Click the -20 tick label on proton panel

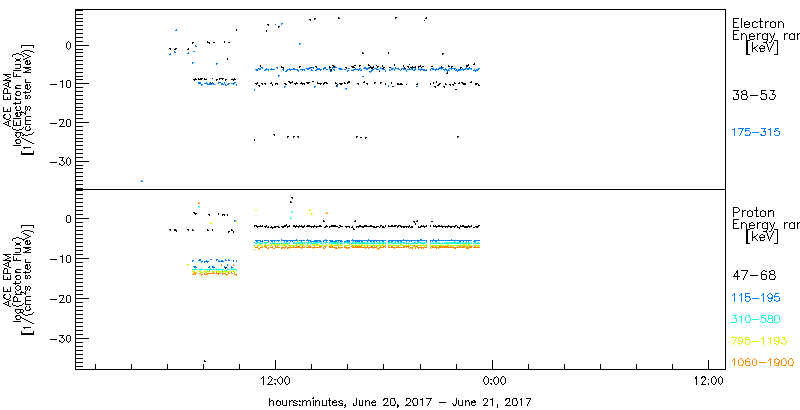coord(60,298)
